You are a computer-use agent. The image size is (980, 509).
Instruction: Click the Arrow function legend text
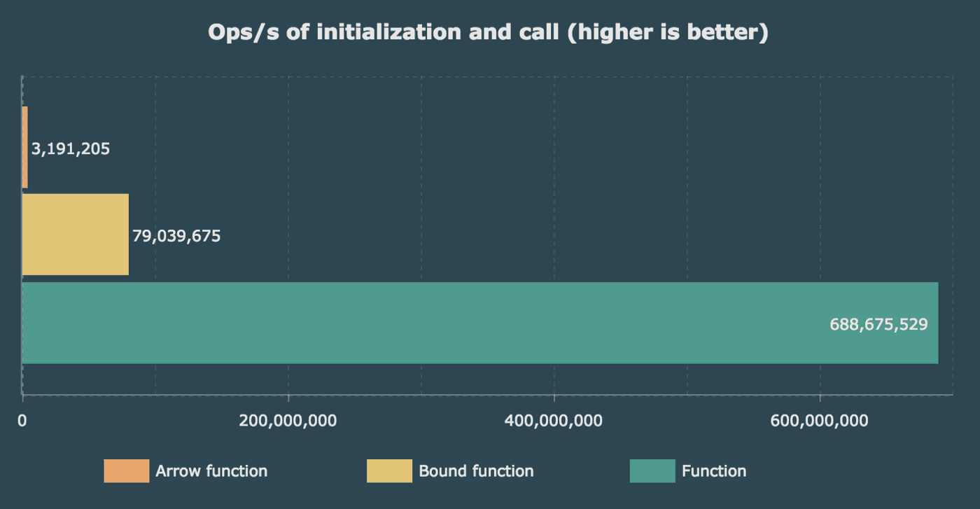click(x=210, y=470)
